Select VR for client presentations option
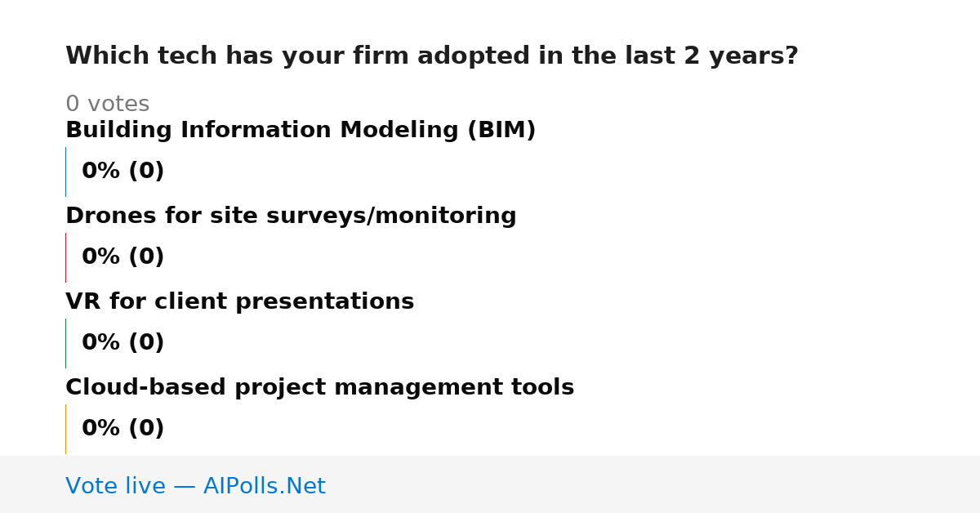980x513 pixels. click(239, 302)
